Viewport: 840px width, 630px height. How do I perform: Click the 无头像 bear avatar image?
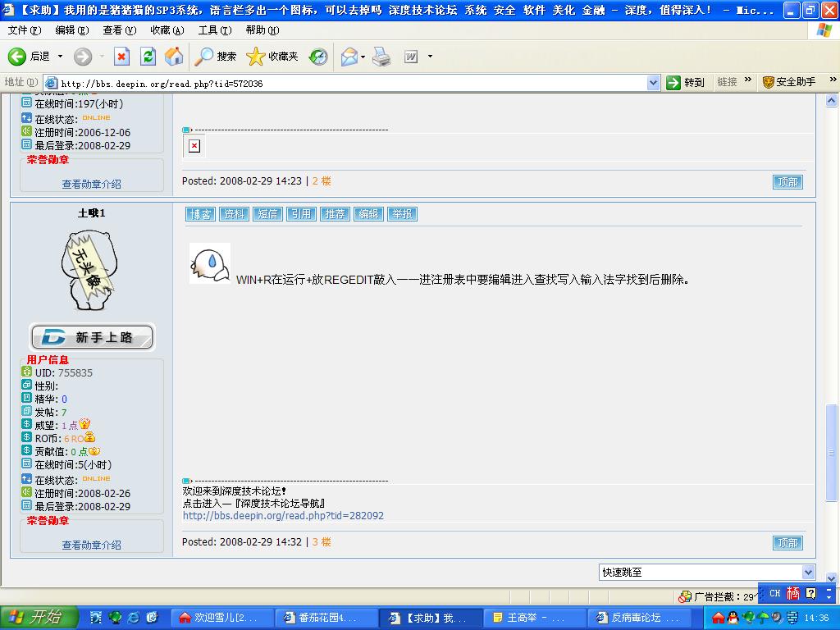click(x=89, y=271)
